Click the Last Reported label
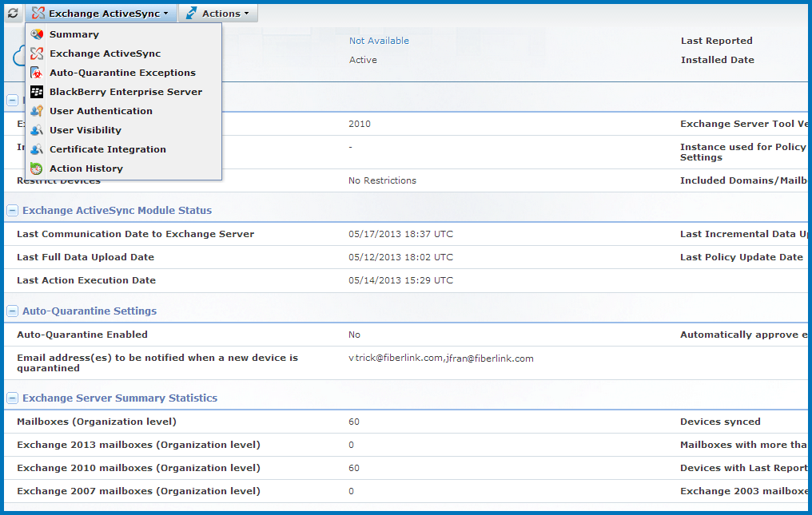The image size is (812, 515). click(717, 41)
